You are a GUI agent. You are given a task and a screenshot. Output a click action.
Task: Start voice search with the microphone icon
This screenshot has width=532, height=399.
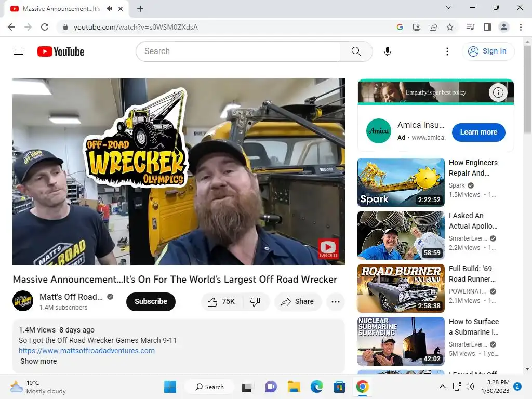[x=388, y=51]
